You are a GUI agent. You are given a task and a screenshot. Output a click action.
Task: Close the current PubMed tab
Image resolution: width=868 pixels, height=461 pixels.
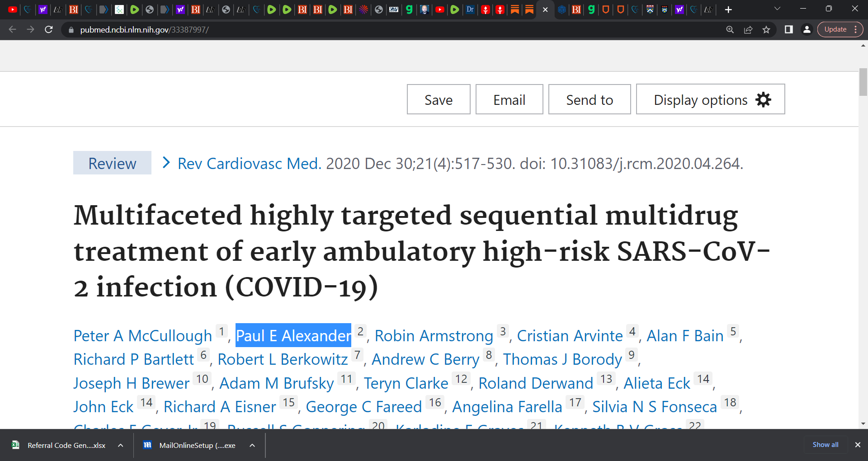(x=545, y=9)
